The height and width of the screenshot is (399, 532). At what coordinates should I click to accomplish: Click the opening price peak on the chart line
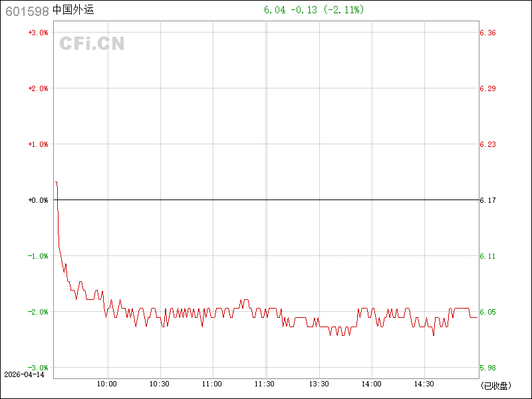[x=57, y=182]
